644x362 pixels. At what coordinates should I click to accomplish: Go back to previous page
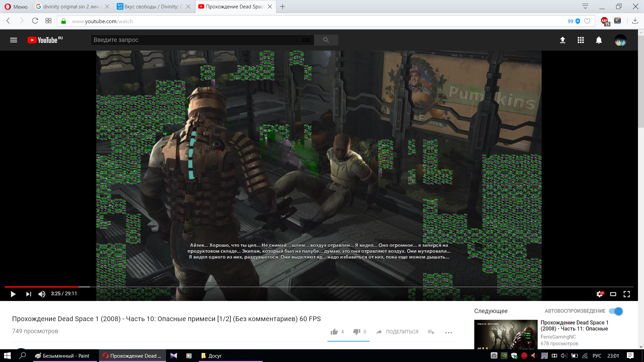click(8, 21)
